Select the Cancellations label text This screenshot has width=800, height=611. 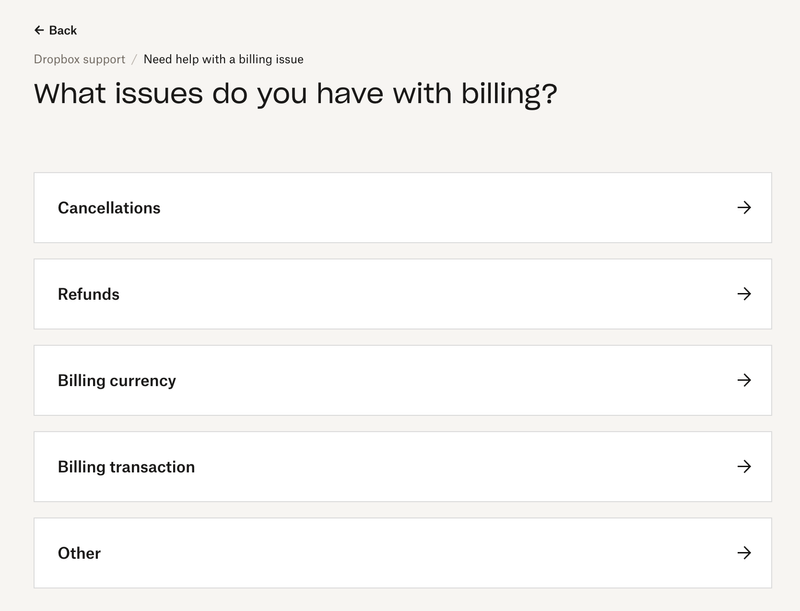(x=109, y=208)
